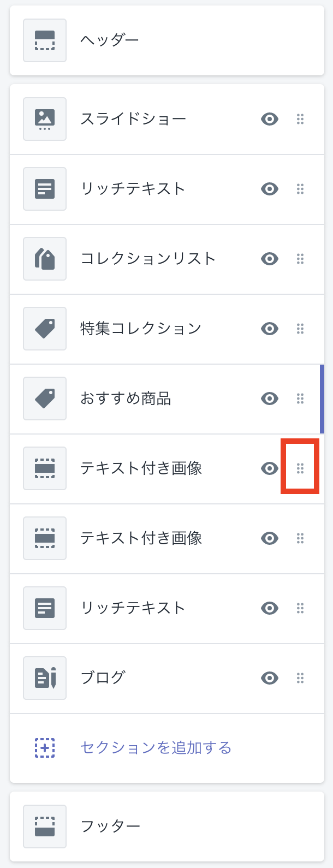Screen dimensions: 333x868
Task: Click the drag handle for スライドショー
Action: click(x=300, y=119)
